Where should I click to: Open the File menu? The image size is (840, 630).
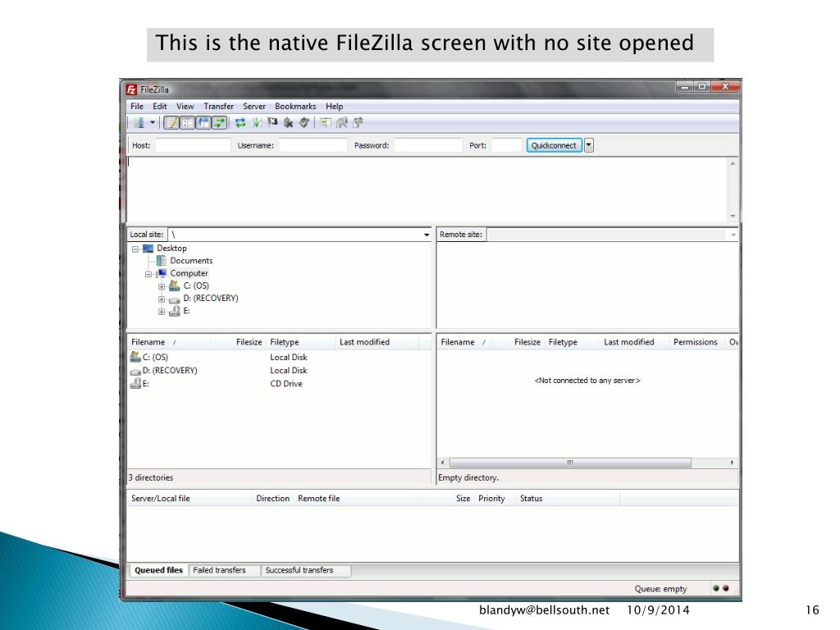pyautogui.click(x=137, y=106)
